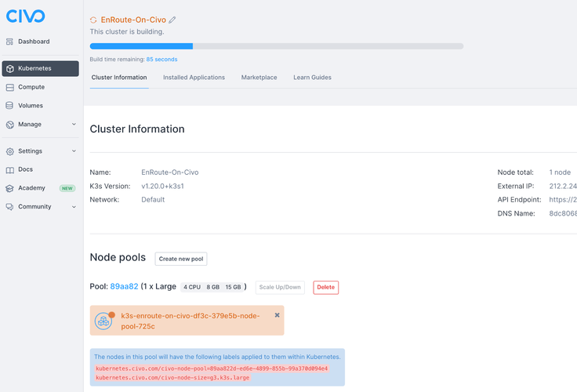Expand the Settings menu chevron
Viewport: 577px width, 392px height.
pos(74,151)
